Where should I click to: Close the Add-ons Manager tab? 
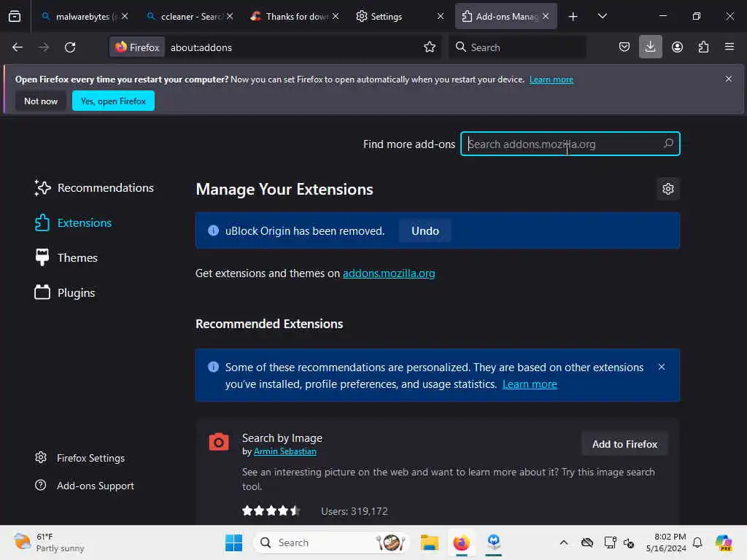546,16
